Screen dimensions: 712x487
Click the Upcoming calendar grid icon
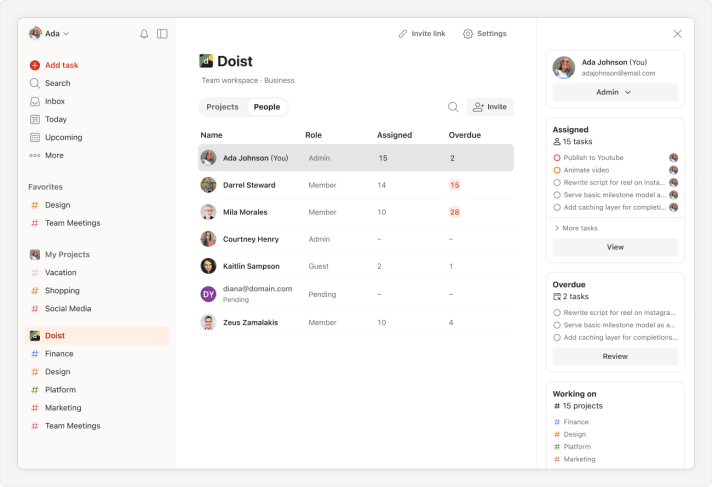(35, 137)
